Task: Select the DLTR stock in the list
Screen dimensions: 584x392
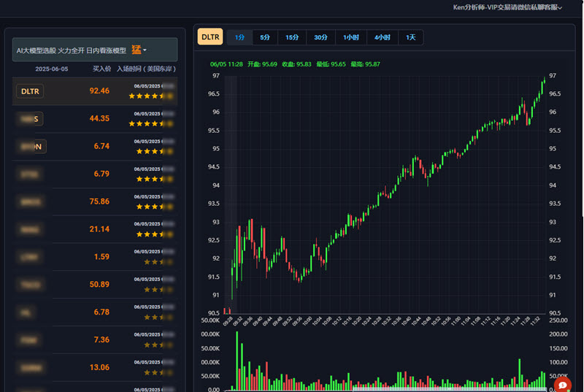Action: coord(30,91)
